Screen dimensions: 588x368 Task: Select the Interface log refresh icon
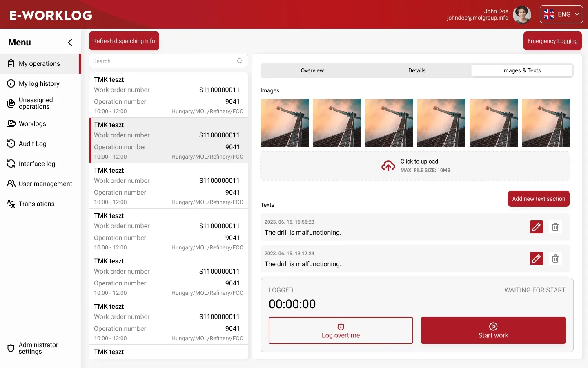11,164
